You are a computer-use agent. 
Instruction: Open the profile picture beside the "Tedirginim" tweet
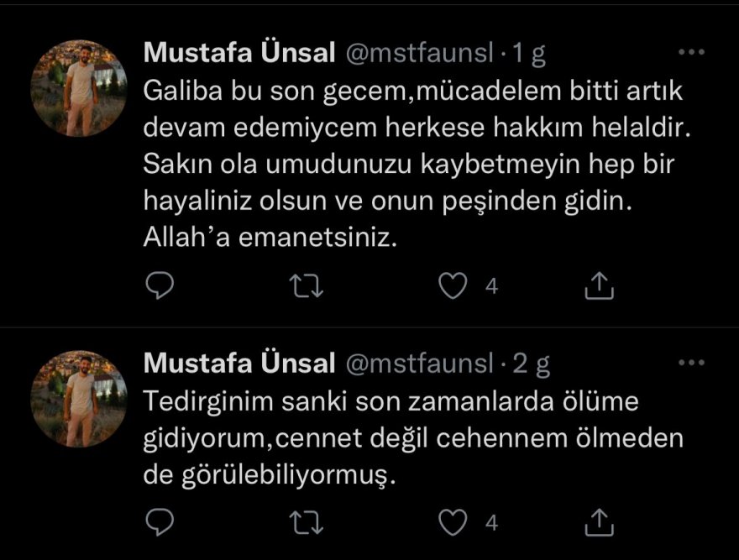(78, 398)
